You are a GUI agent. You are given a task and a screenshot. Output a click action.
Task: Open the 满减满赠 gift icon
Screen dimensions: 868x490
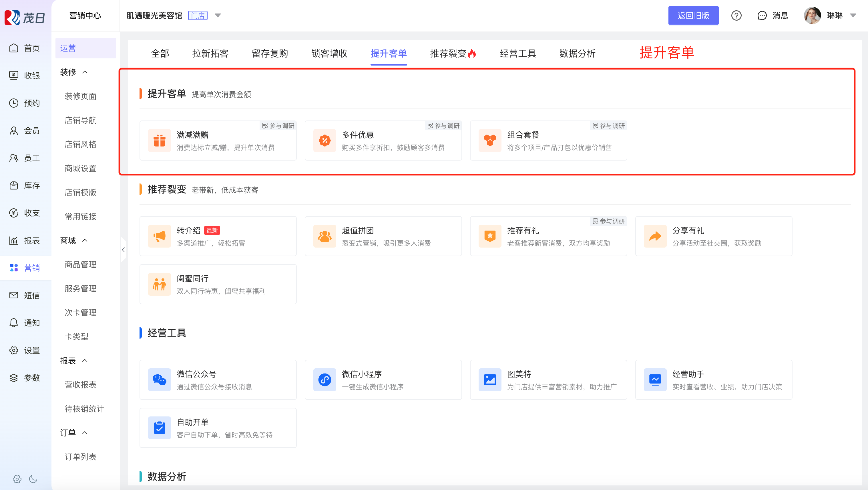[159, 141]
